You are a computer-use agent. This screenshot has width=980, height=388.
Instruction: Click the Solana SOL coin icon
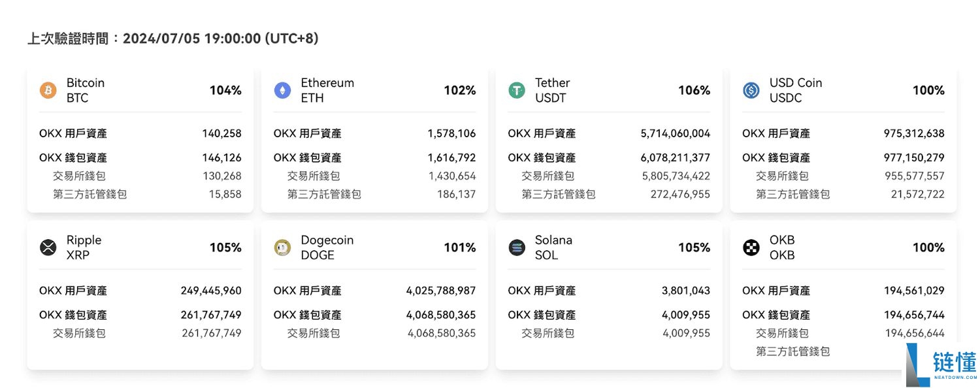516,248
